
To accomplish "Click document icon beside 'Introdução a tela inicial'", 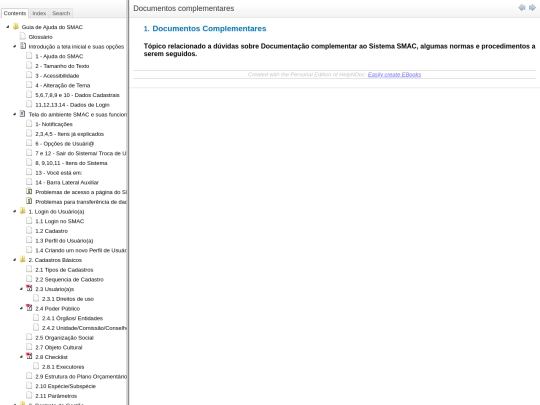I will (x=23, y=46).
